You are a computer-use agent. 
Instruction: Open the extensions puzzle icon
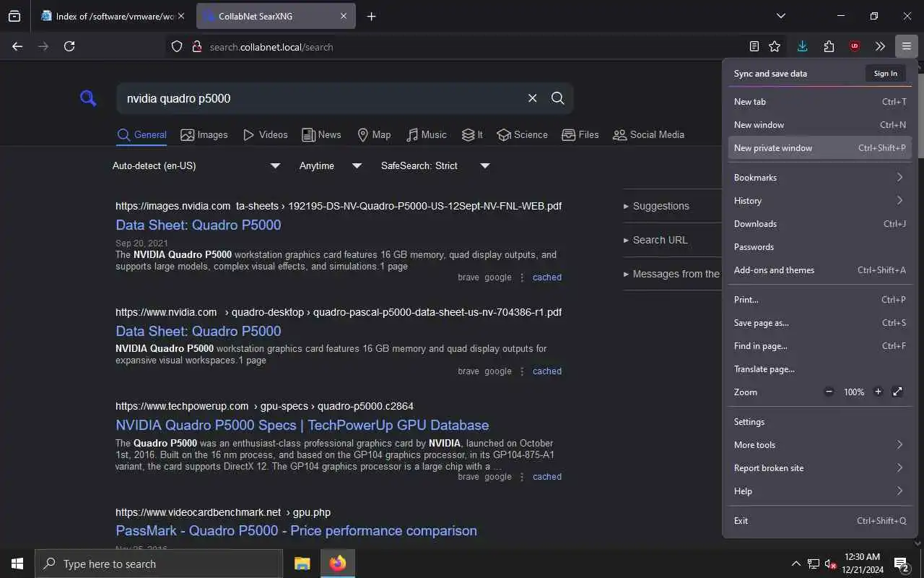coord(829,46)
